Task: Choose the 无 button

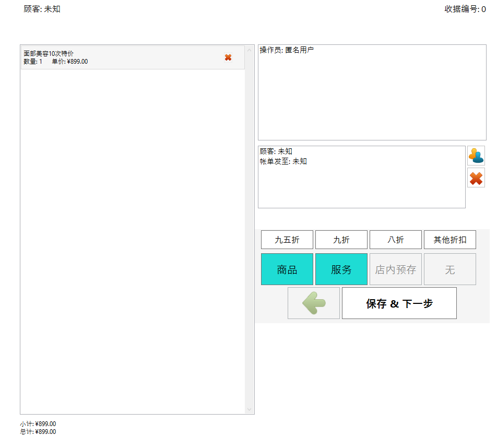Action: tap(450, 269)
